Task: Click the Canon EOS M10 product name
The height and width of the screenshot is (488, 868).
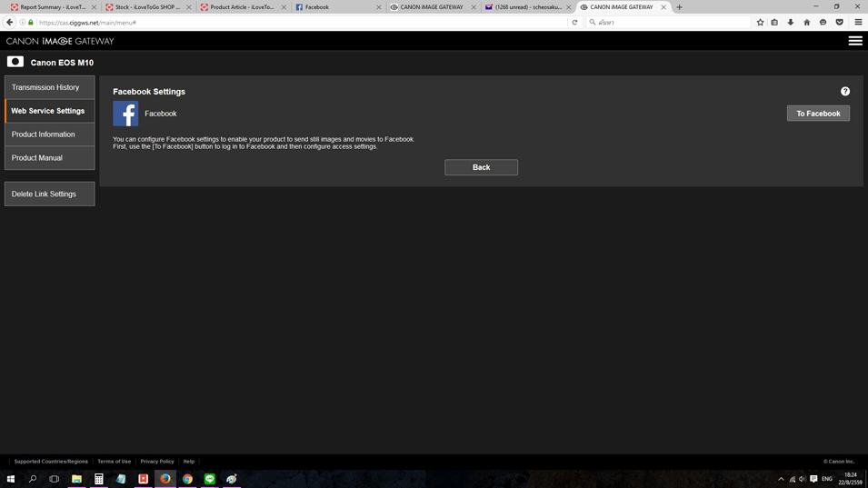Action: 62,63
